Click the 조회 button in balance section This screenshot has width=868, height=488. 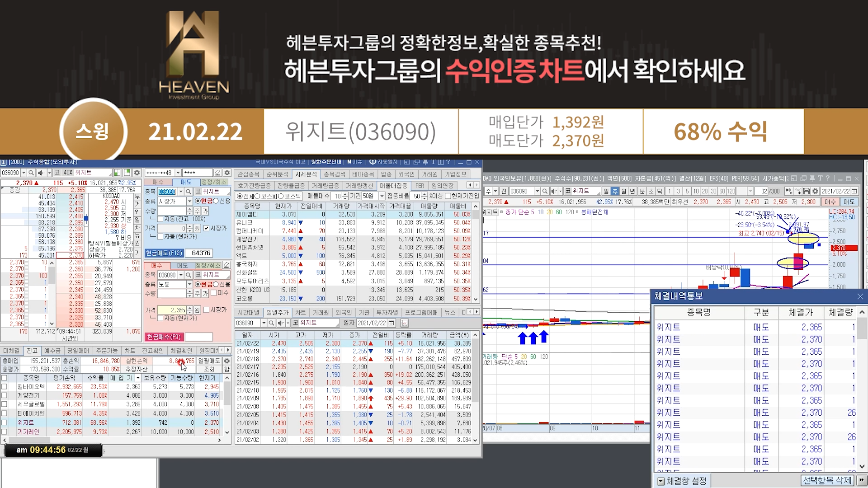click(x=209, y=369)
